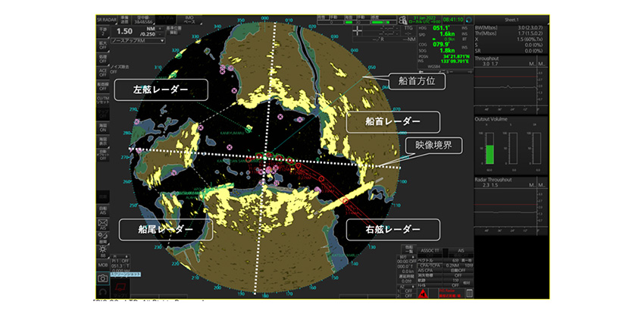Adjust the 雨雪 rain clutter slider

point(330,22)
